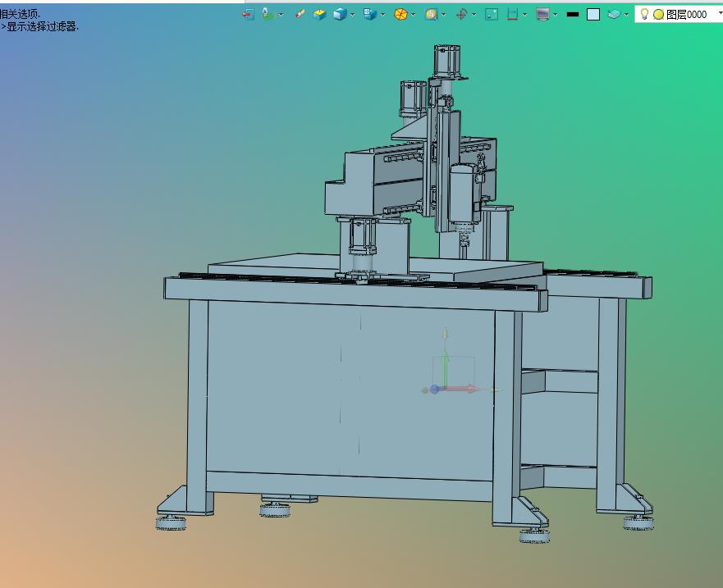Click the black line color swatch
Image resolution: width=723 pixels, height=588 pixels.
click(x=573, y=15)
